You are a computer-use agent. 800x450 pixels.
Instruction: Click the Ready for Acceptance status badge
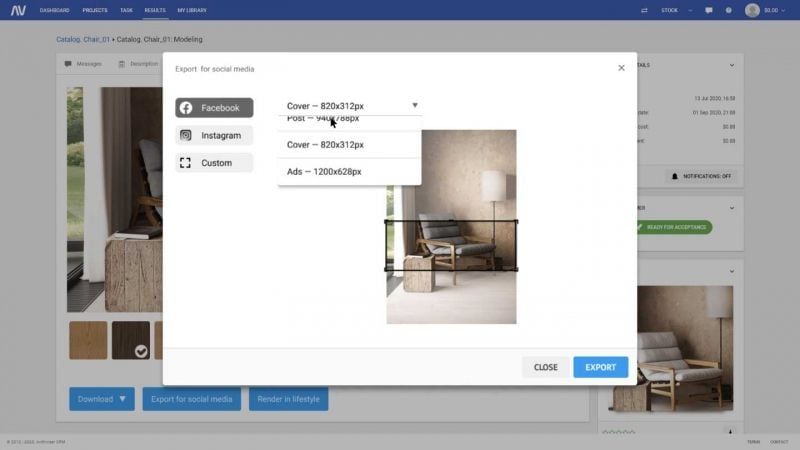(x=674, y=227)
